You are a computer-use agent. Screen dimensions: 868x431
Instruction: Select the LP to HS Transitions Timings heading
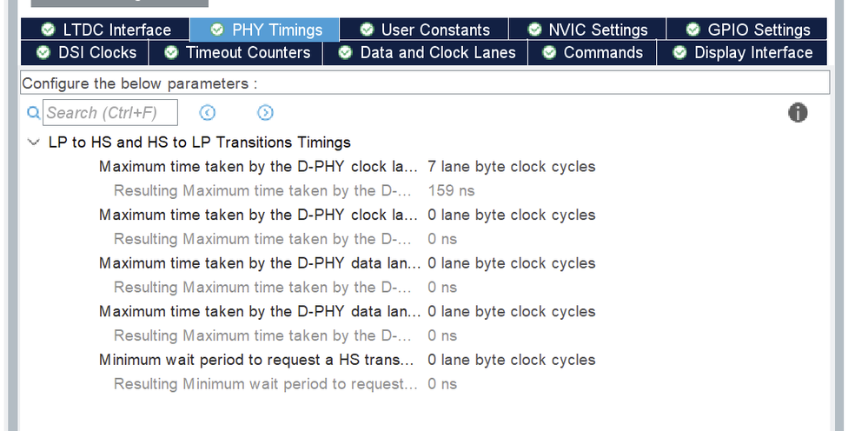pos(199,143)
